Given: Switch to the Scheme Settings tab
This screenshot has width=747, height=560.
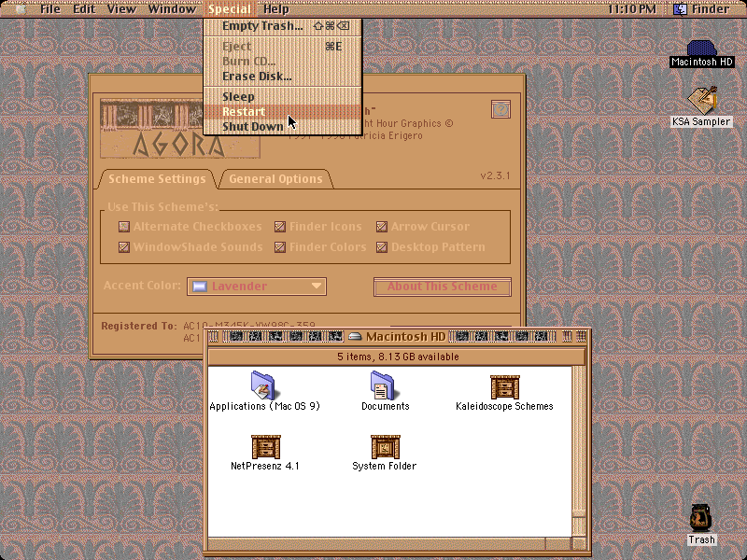Looking at the screenshot, I should coord(157,179).
